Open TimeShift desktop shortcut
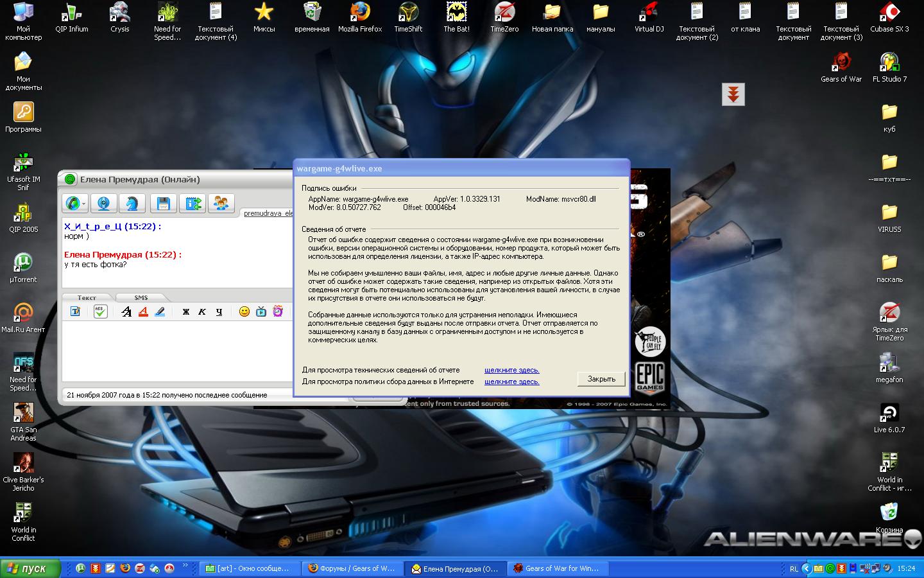The width and height of the screenshot is (924, 578). click(408, 17)
